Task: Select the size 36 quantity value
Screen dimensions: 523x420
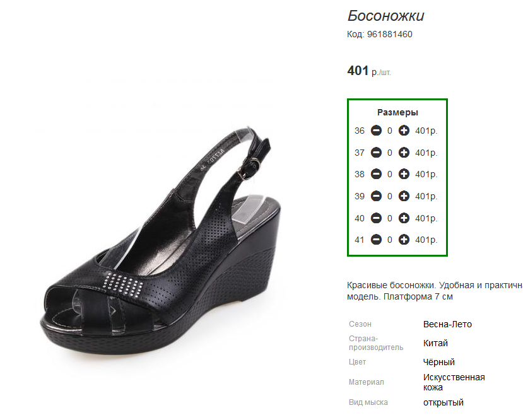Action: point(390,131)
